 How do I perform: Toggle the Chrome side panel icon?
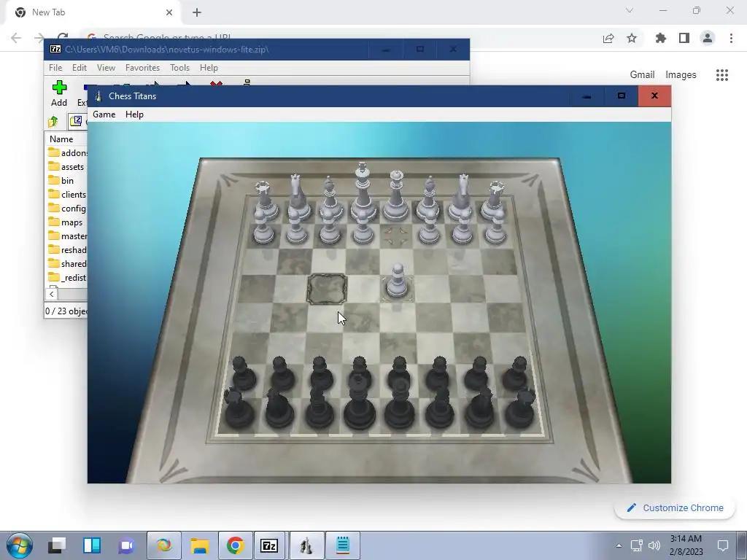click(x=684, y=38)
